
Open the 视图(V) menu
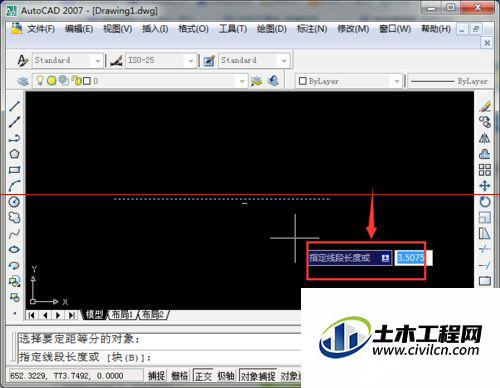pyautogui.click(x=118, y=29)
